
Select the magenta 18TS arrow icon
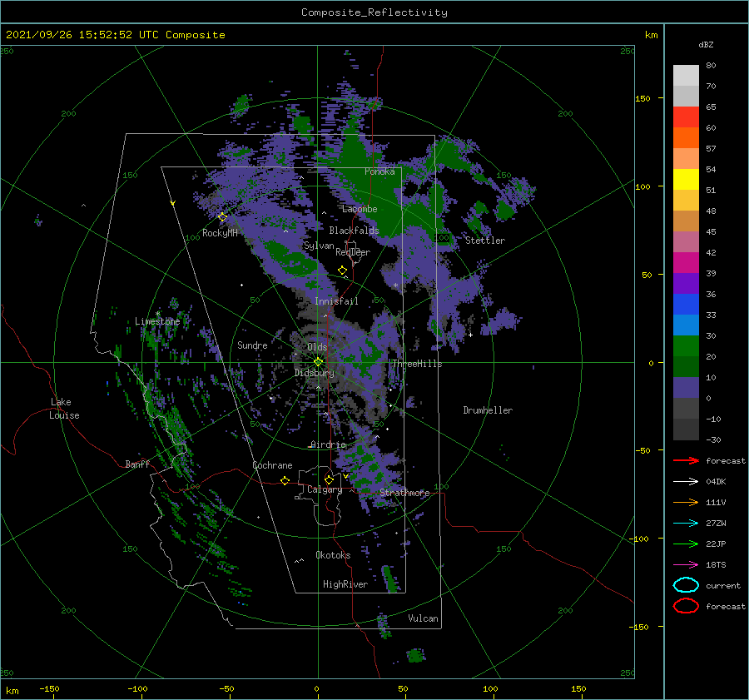[686, 565]
